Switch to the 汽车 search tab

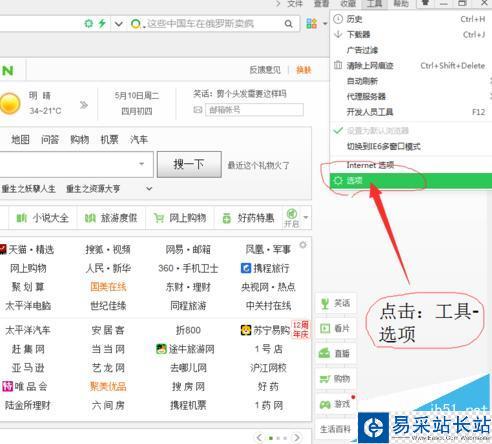(139, 139)
